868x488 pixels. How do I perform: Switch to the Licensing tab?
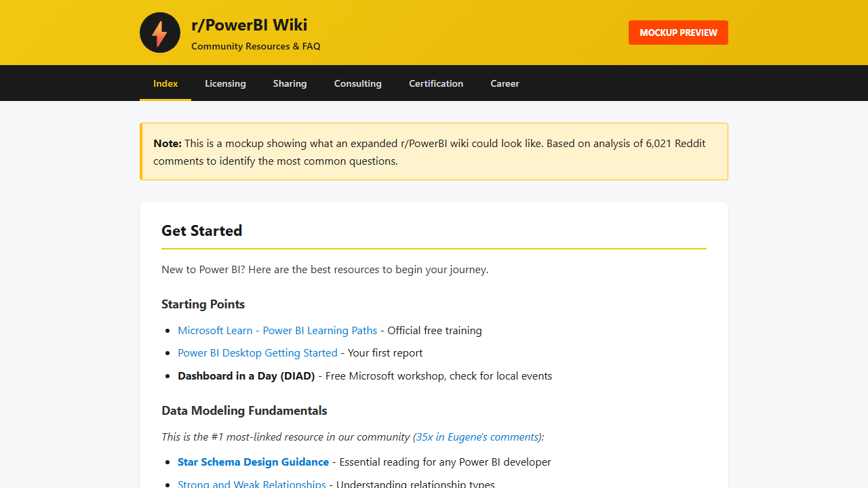coord(225,83)
